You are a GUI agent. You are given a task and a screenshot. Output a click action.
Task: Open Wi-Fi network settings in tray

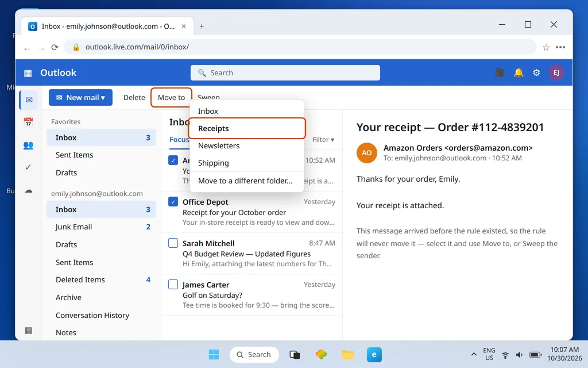pyautogui.click(x=505, y=355)
